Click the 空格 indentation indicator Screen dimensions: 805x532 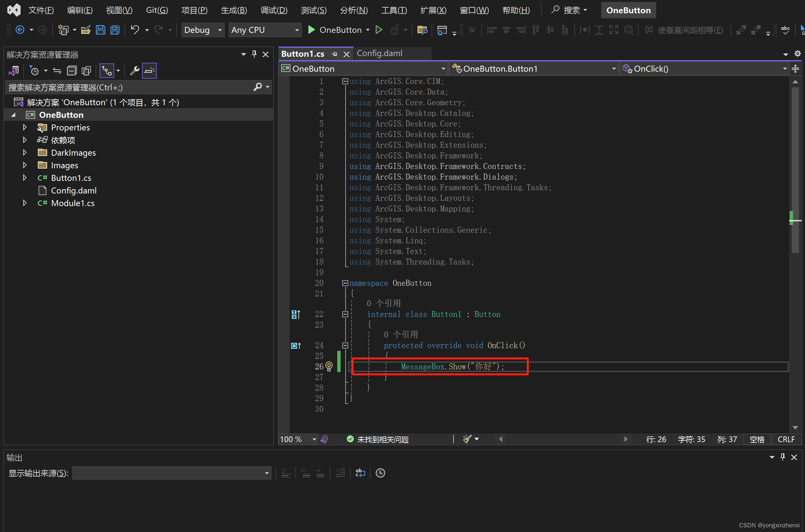pos(757,439)
